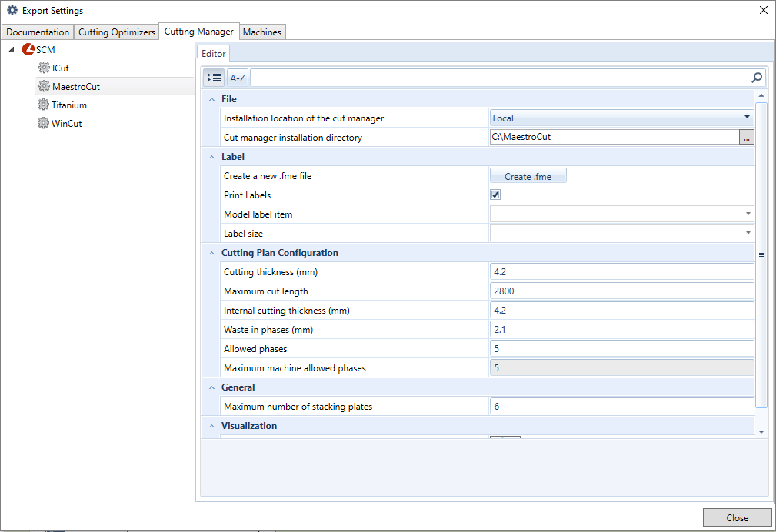Click the Create .fme button
776x532 pixels.
pos(528,176)
